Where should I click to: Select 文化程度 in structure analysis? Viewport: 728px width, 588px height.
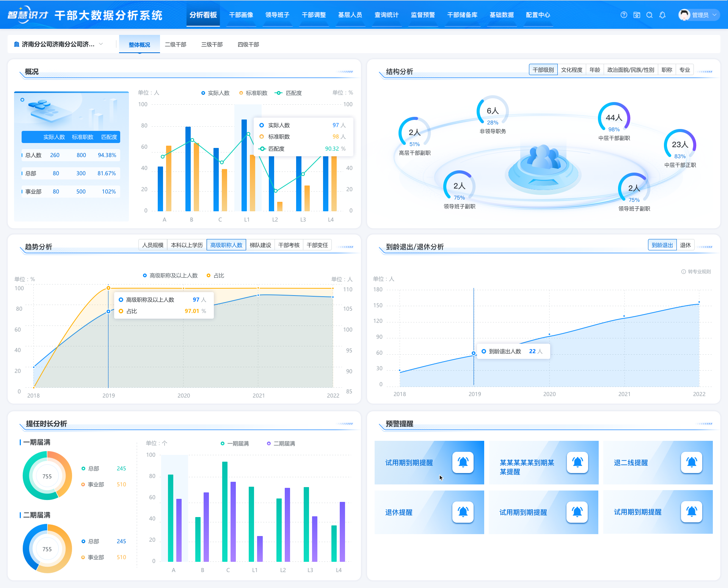point(571,70)
